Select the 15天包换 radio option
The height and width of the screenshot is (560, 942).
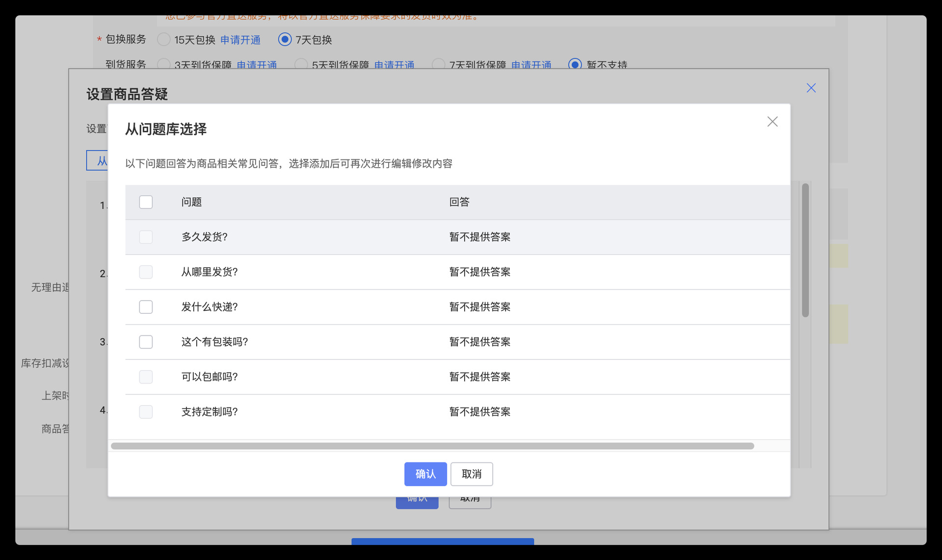(x=164, y=39)
